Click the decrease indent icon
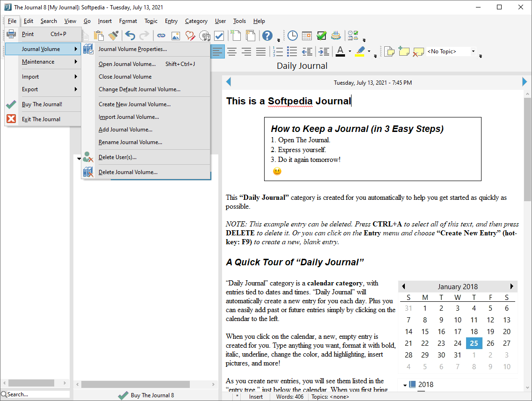This screenshot has width=532, height=401. (307, 51)
